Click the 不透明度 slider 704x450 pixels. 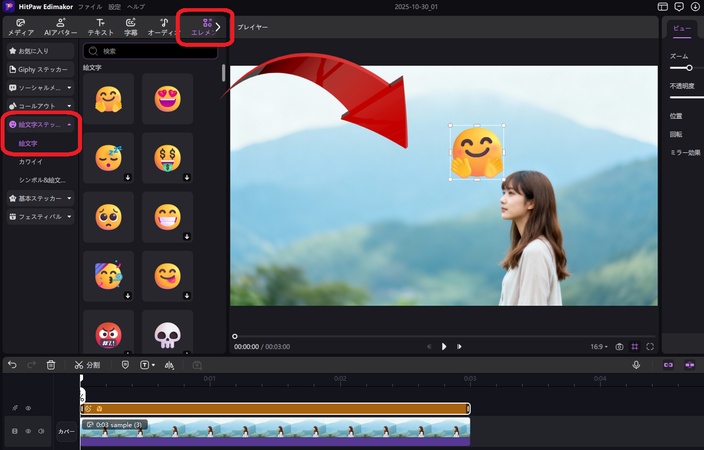(686, 97)
